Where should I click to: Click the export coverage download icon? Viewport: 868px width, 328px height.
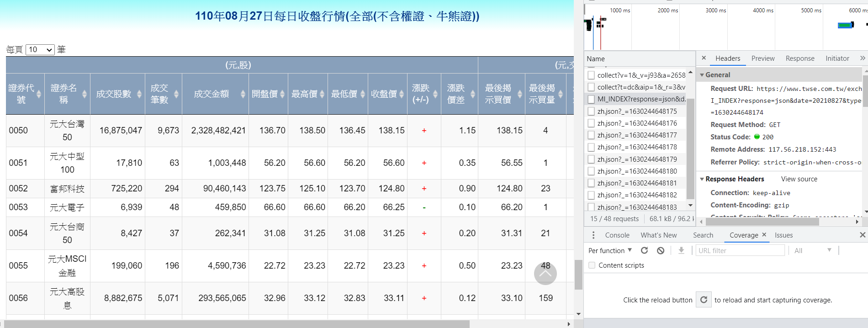click(x=681, y=250)
